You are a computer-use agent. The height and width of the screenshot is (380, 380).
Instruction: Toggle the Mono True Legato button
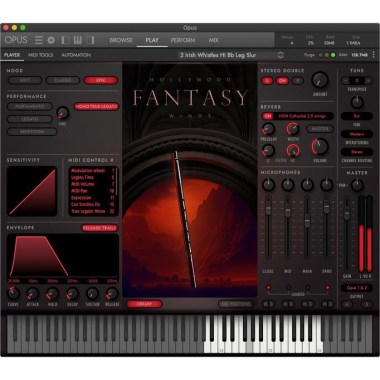coord(96,106)
